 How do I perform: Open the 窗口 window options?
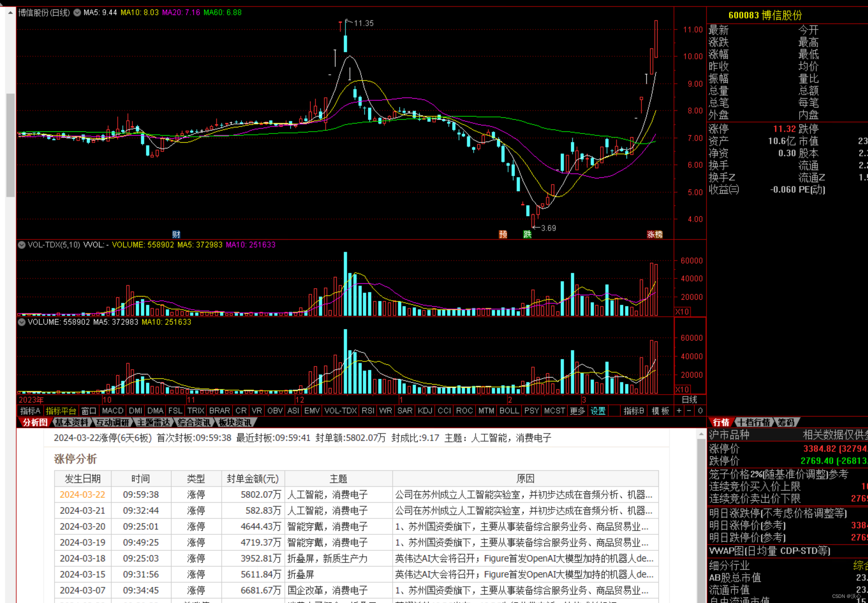point(88,411)
